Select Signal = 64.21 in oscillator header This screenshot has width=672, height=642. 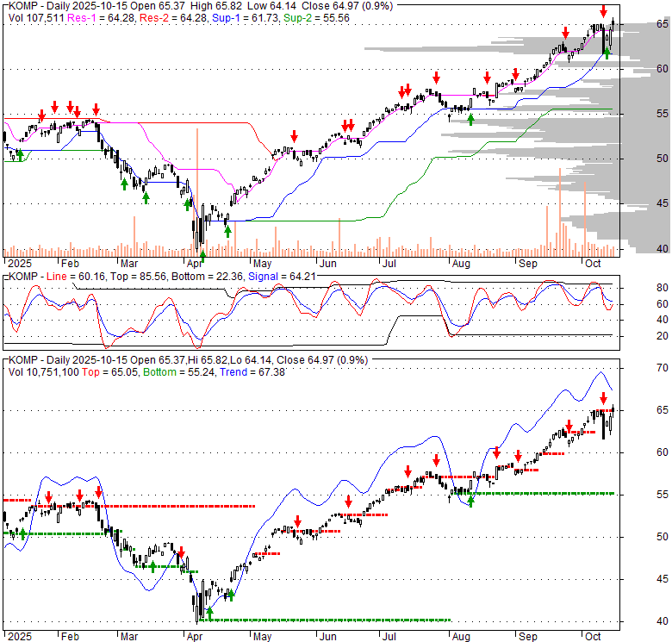click(282, 277)
